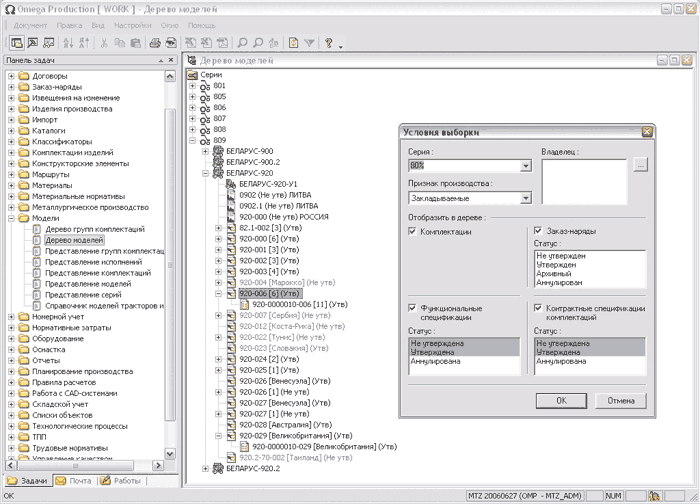Click the task panel vertical scrollbar thumb
700x504 pixels.
click(170, 263)
